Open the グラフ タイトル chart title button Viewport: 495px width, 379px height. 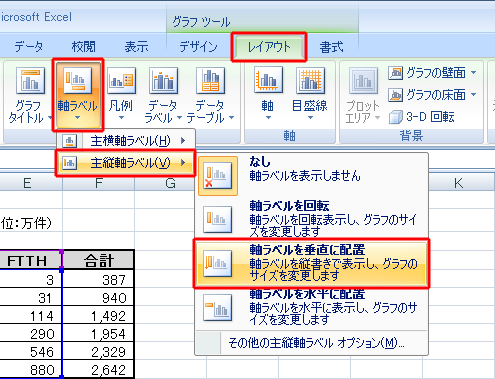coord(30,95)
